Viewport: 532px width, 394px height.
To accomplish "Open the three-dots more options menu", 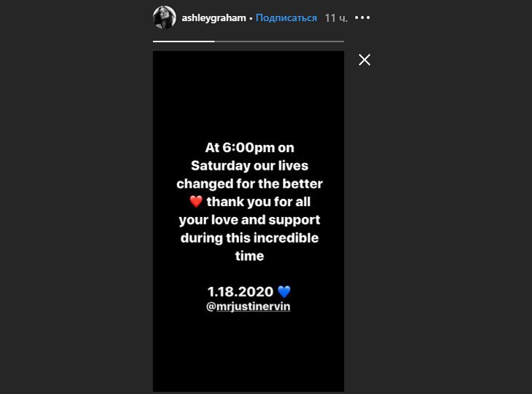I will coord(362,17).
